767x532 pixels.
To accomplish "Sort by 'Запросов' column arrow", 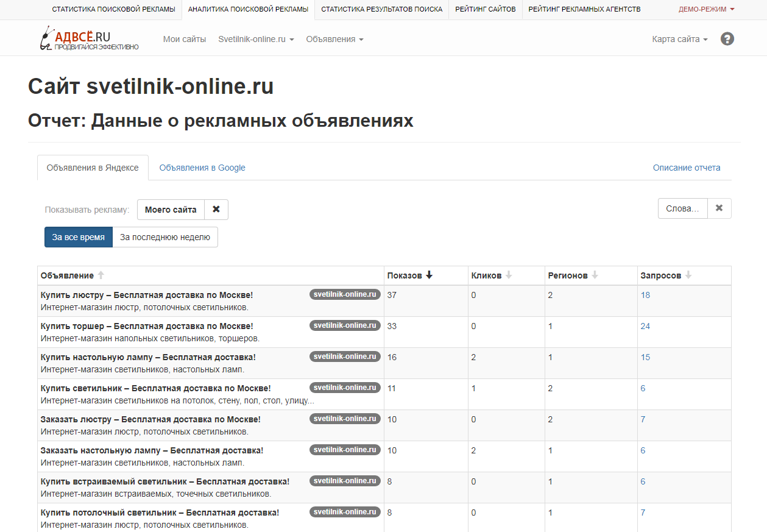I will click(x=688, y=275).
